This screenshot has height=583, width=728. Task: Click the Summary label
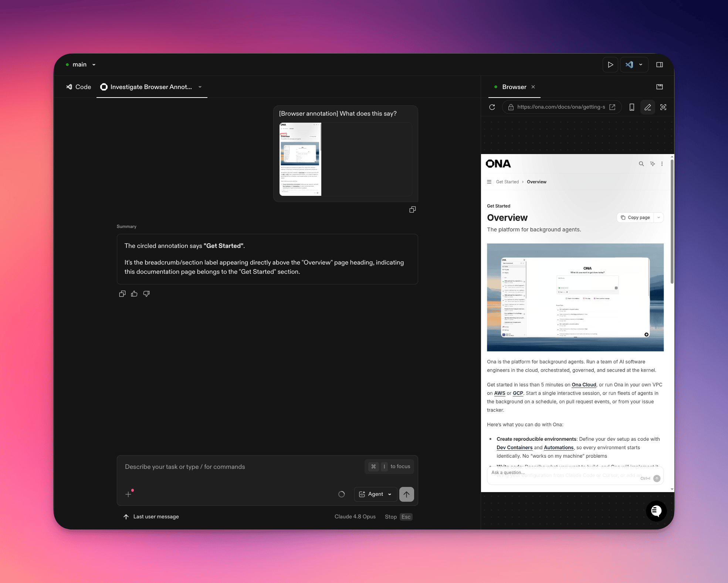pyautogui.click(x=126, y=226)
